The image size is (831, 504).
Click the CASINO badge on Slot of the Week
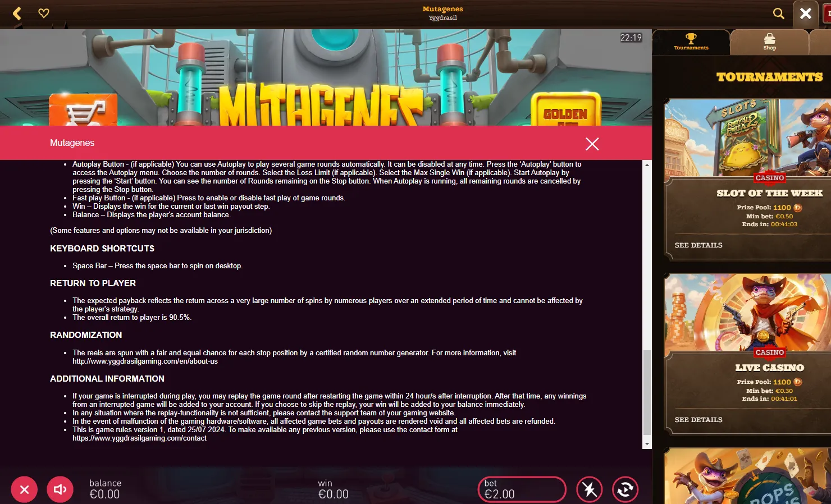pyautogui.click(x=769, y=178)
